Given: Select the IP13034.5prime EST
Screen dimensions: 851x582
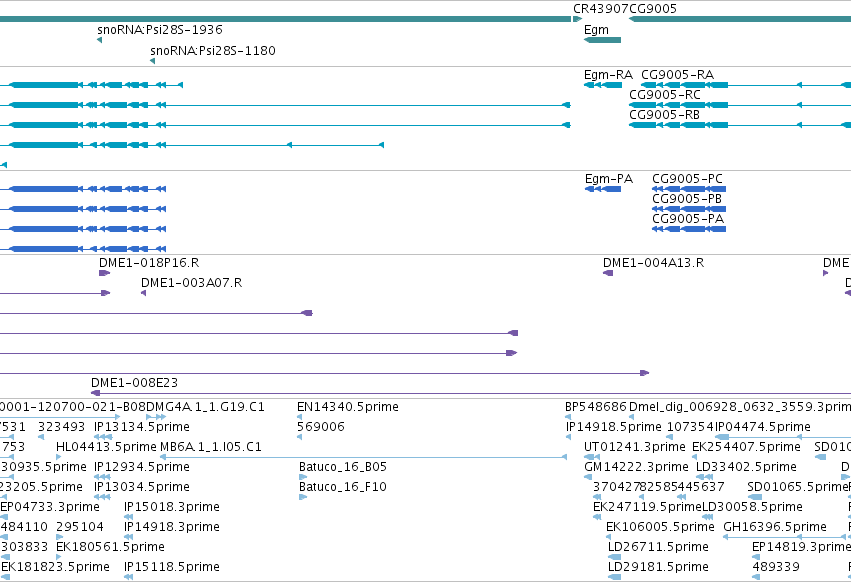Looking at the screenshot, I should 102,497.
